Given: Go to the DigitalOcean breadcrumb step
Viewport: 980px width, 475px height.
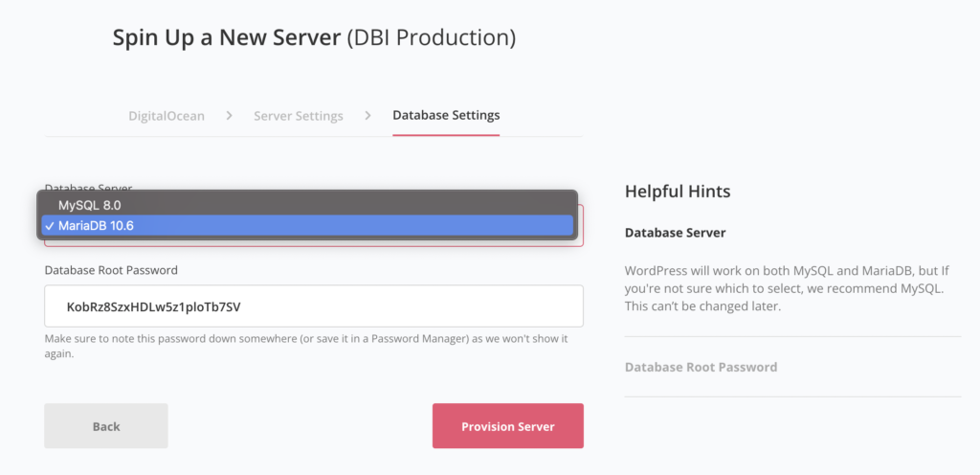Looking at the screenshot, I should coord(167,116).
